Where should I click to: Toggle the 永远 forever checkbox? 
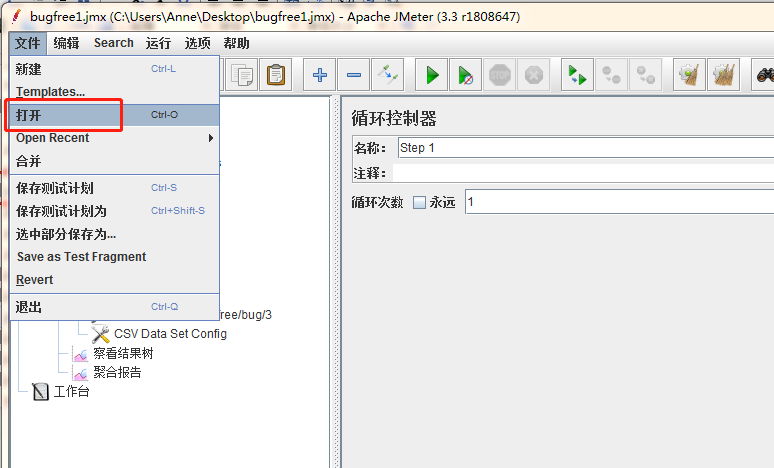pyautogui.click(x=419, y=202)
